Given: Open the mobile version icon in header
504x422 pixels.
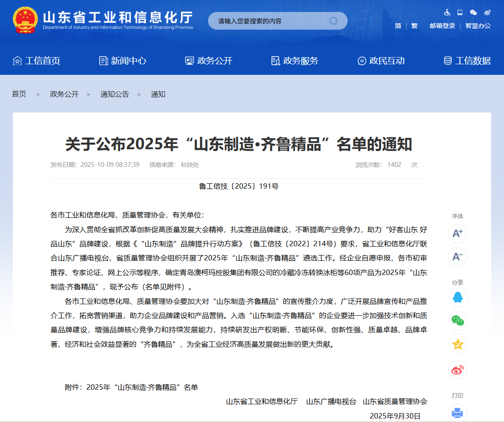Looking at the screenshot, I should coord(460,12).
